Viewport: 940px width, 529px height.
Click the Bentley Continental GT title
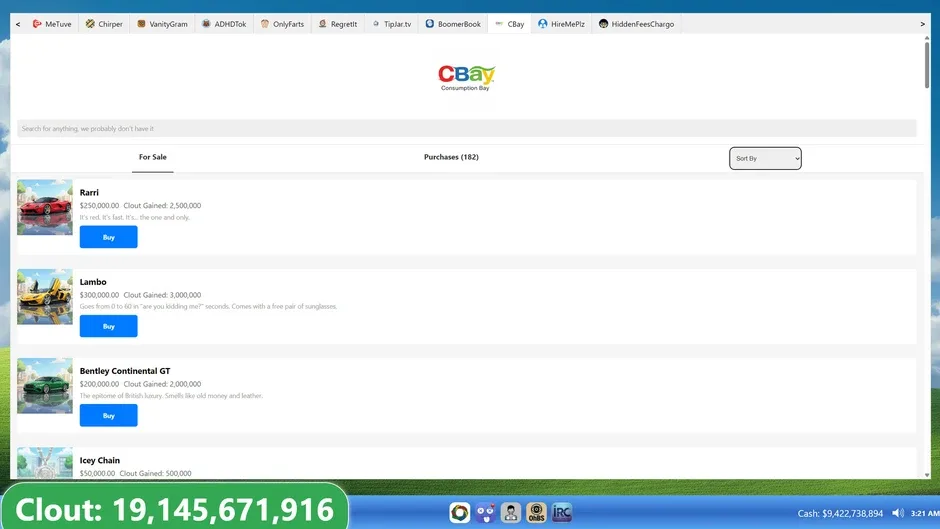(x=125, y=371)
